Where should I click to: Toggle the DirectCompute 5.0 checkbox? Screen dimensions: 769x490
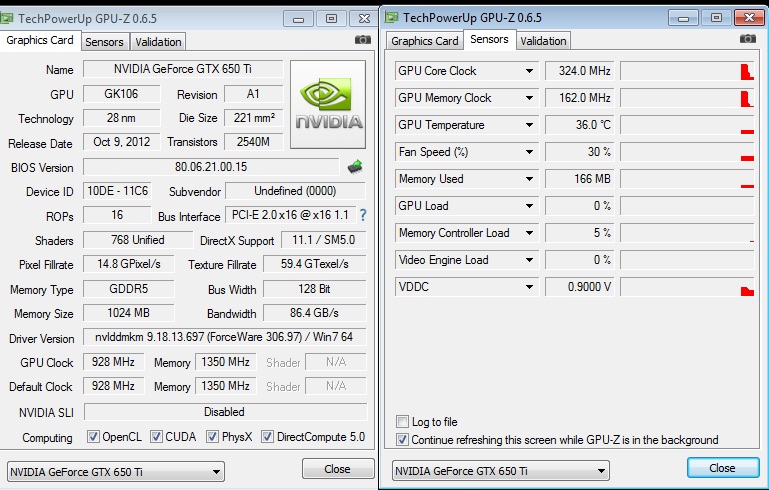pos(267,437)
